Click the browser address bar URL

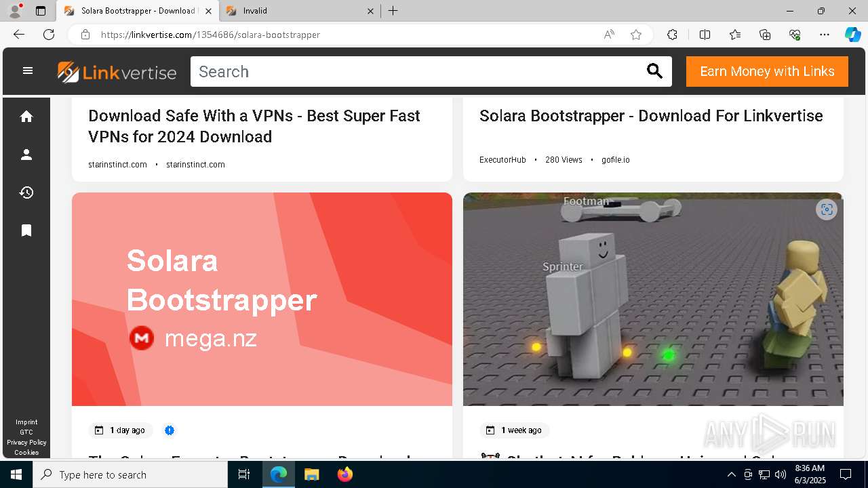click(x=210, y=35)
